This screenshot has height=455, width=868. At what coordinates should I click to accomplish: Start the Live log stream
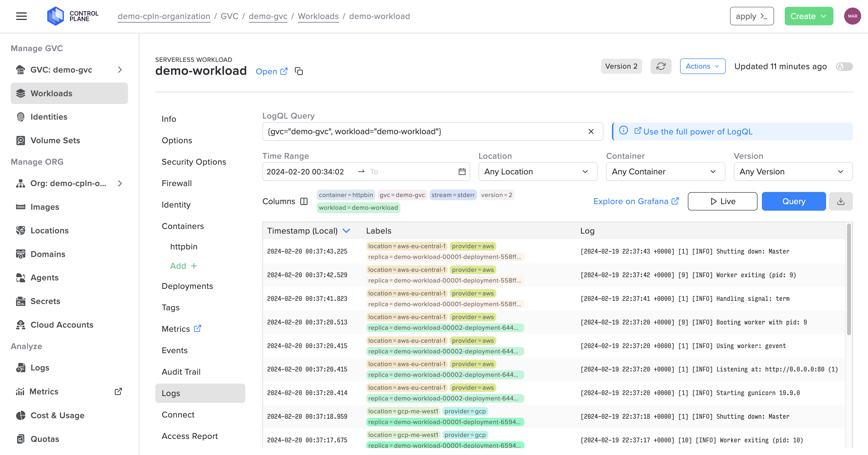722,201
